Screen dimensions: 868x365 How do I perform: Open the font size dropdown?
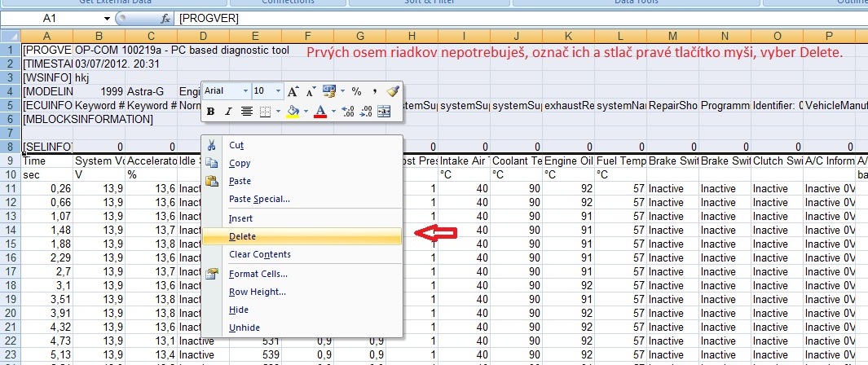pyautogui.click(x=276, y=91)
